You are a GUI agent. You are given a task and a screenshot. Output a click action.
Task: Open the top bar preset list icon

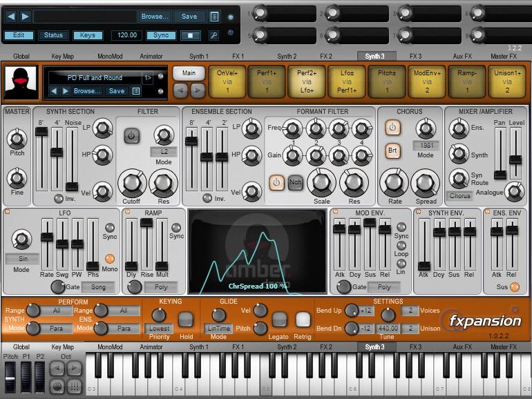214,17
